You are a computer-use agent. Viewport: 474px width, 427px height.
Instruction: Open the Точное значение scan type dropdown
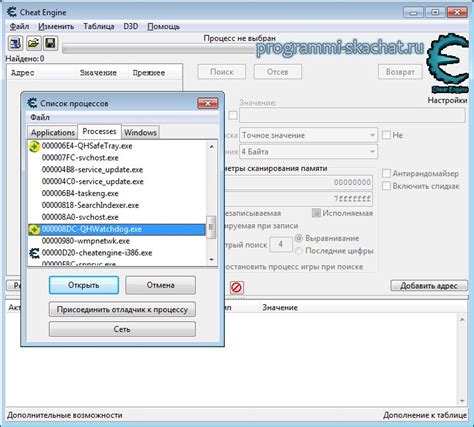pyautogui.click(x=308, y=135)
